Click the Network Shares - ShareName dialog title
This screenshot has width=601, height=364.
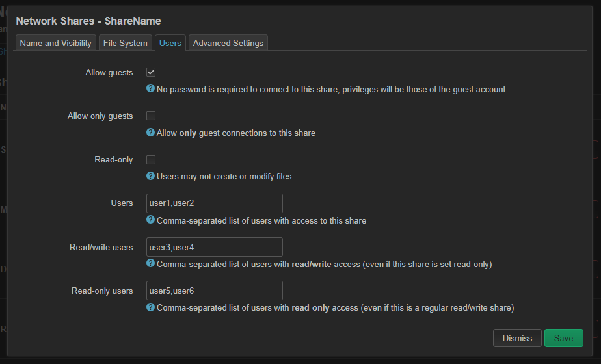[x=88, y=21]
